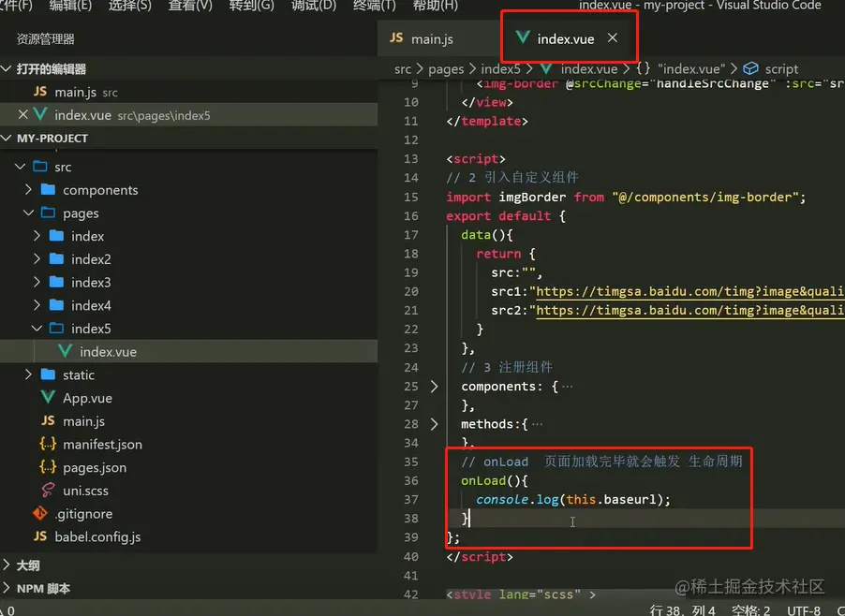Collapse the 打开的编辑器 section
Viewport: 845px width, 616px height.
[x=7, y=68]
